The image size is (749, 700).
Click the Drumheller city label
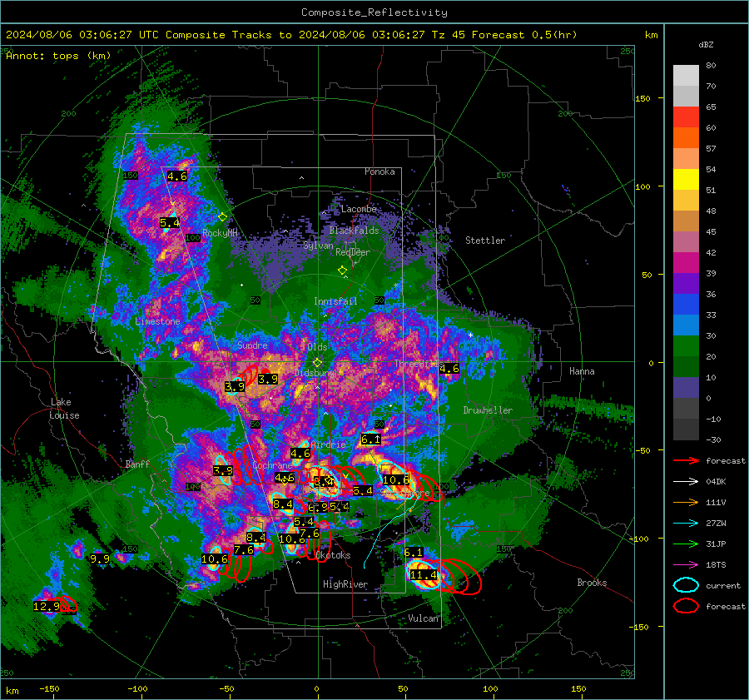[x=488, y=410]
